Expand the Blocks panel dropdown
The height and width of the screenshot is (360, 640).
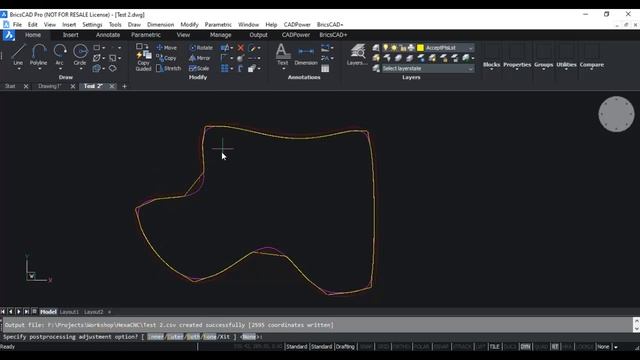[x=491, y=65]
